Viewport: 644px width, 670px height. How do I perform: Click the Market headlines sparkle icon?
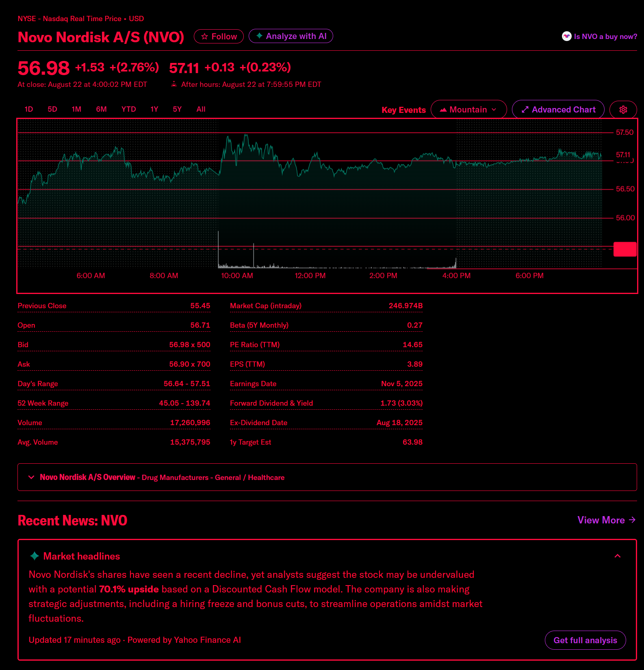coord(35,556)
